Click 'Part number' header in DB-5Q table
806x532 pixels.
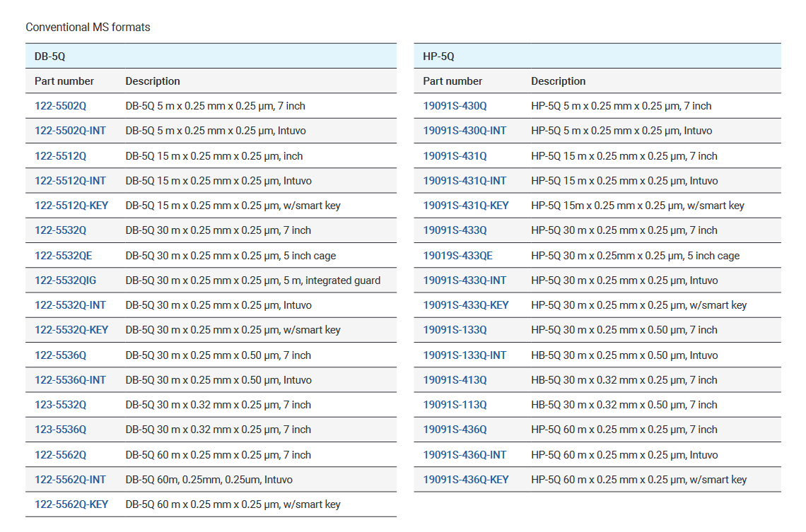point(64,81)
